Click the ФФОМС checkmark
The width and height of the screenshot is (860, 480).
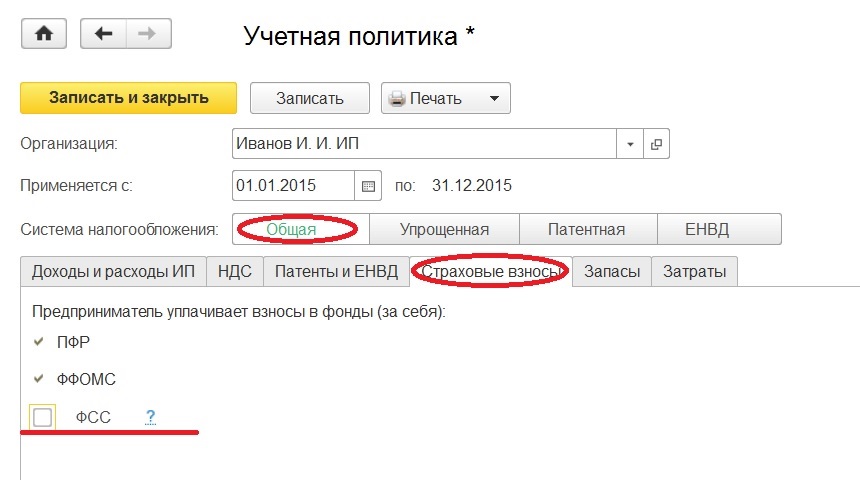point(38,379)
